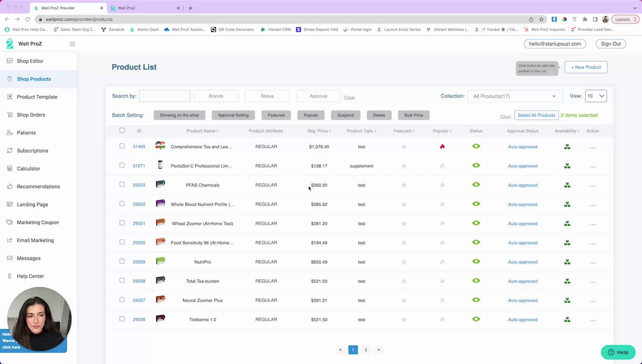Click popular flame icon for PFAS Chemicals

(x=442, y=185)
